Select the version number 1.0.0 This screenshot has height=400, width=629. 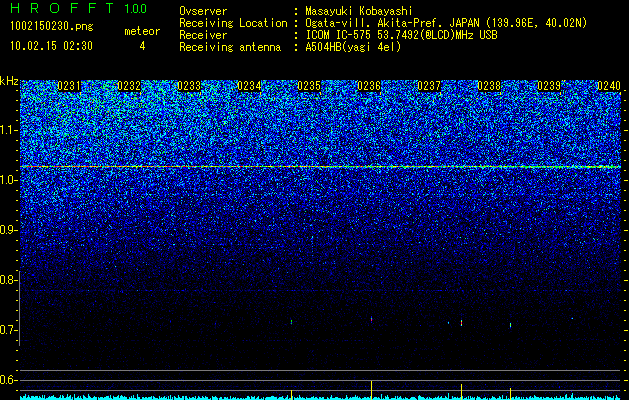[136, 8]
